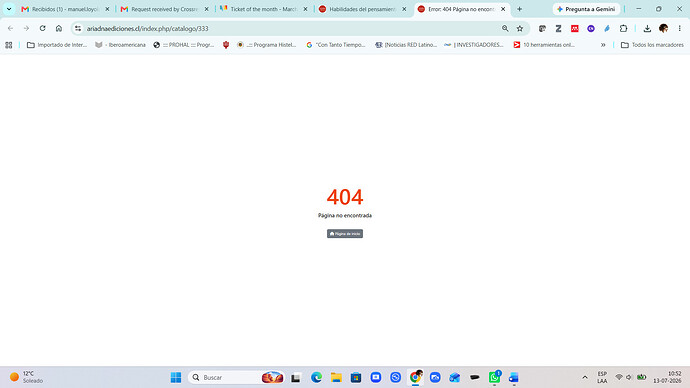Close the Ticket of the month tab
Viewport: 690px width, 388px height.
coord(305,9)
